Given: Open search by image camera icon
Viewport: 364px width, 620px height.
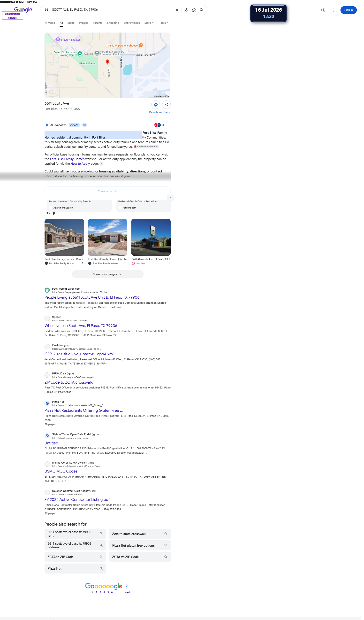Looking at the screenshot, I should (196, 10).
